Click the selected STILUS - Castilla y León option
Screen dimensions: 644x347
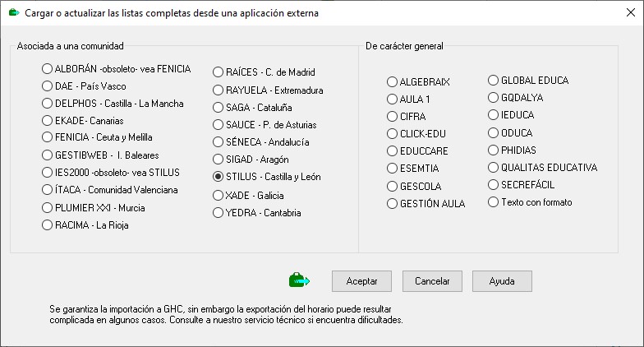point(266,176)
